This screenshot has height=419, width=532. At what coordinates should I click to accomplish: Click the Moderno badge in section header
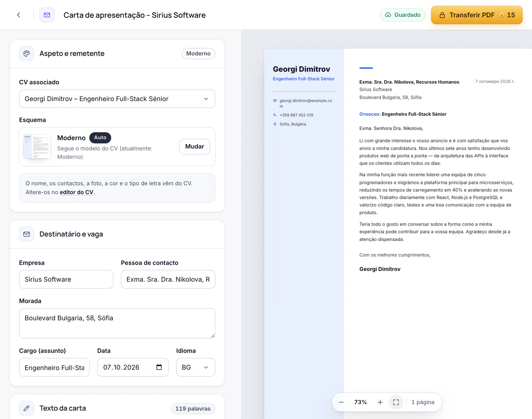pyautogui.click(x=199, y=54)
